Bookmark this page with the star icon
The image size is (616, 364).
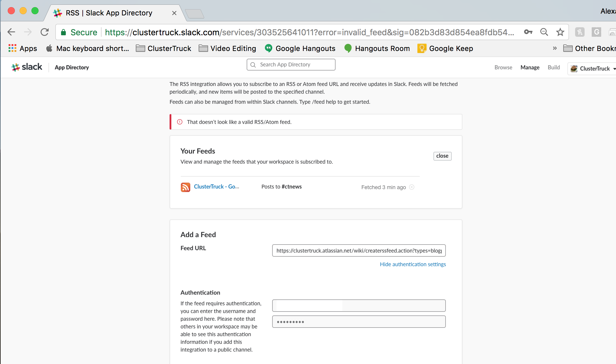[560, 32]
